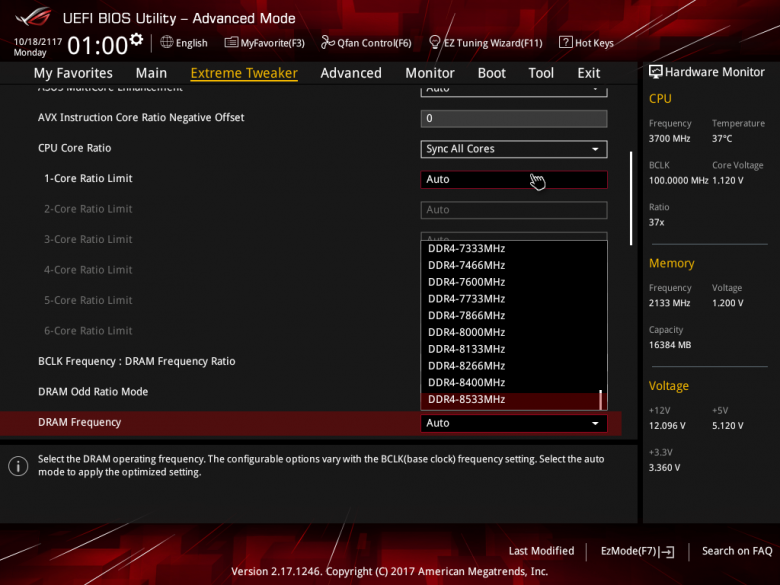Click the Hardware Monitor screen icon
Image resolution: width=780 pixels, height=585 pixels.
(656, 72)
